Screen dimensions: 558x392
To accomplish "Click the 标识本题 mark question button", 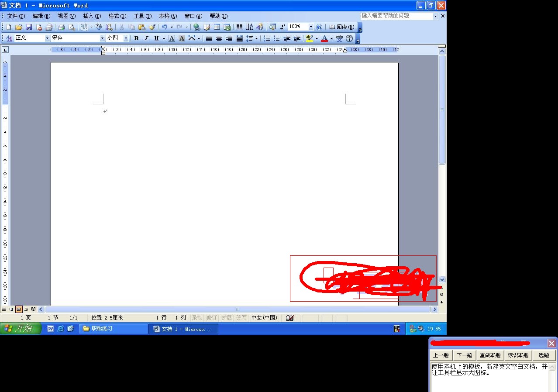I will pyautogui.click(x=518, y=355).
